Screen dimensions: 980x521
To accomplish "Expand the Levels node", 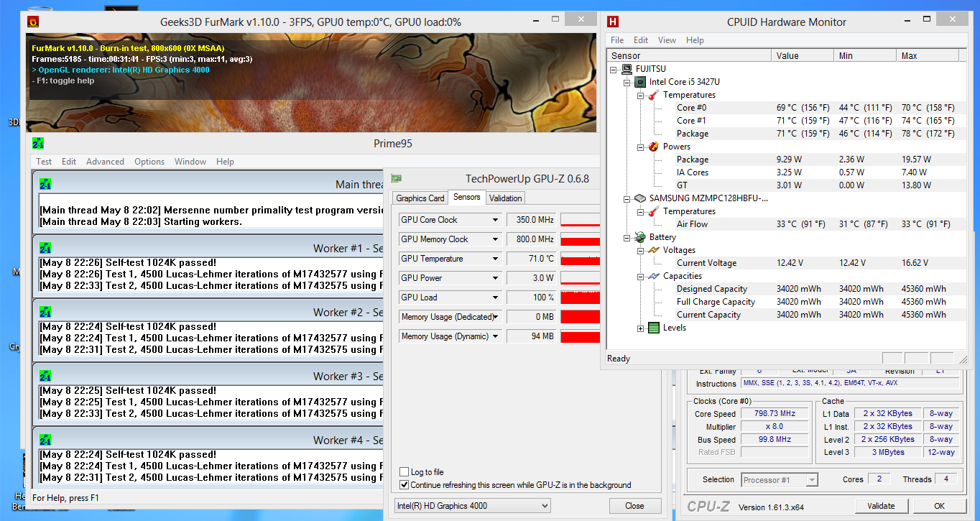I will click(641, 328).
